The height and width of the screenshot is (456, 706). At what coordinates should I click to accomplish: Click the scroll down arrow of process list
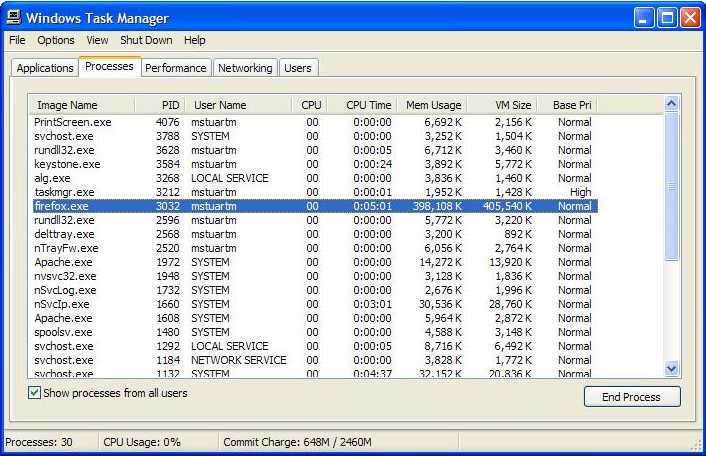[x=671, y=369]
